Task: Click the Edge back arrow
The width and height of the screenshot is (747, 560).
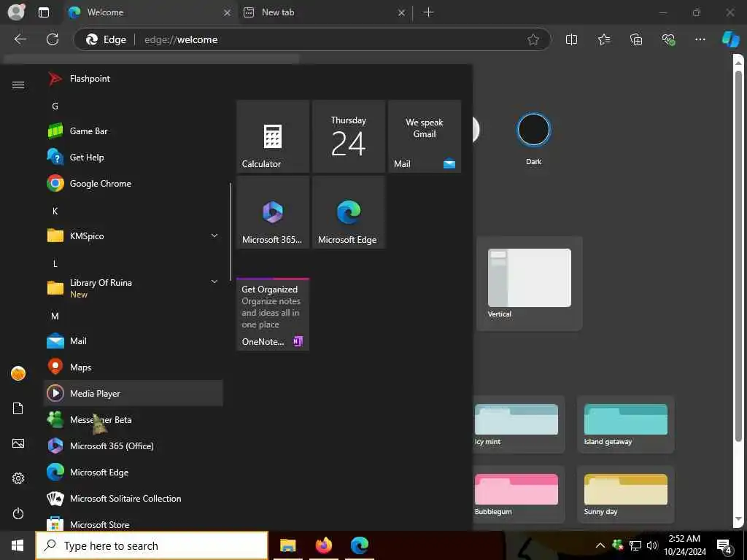Action: [20, 39]
